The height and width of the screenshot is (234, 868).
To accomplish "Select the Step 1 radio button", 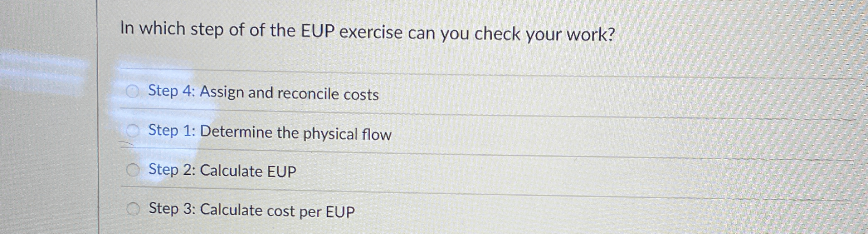I will [133, 131].
